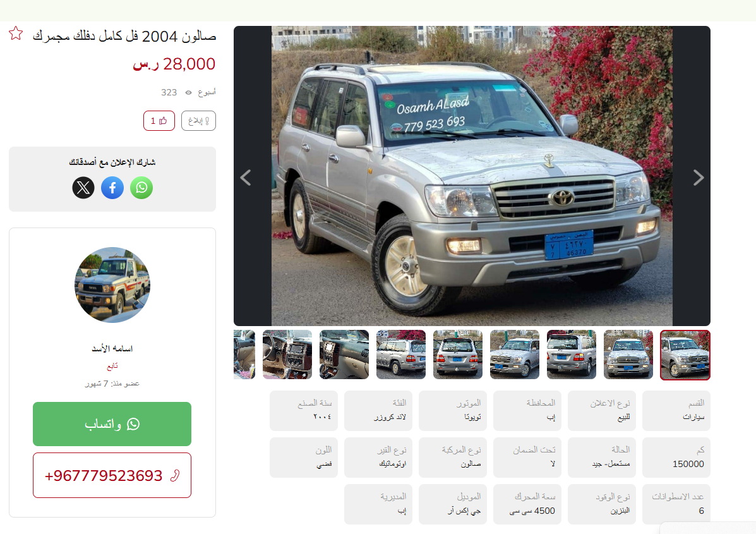Open the dashboard interior thumbnail

344,355
